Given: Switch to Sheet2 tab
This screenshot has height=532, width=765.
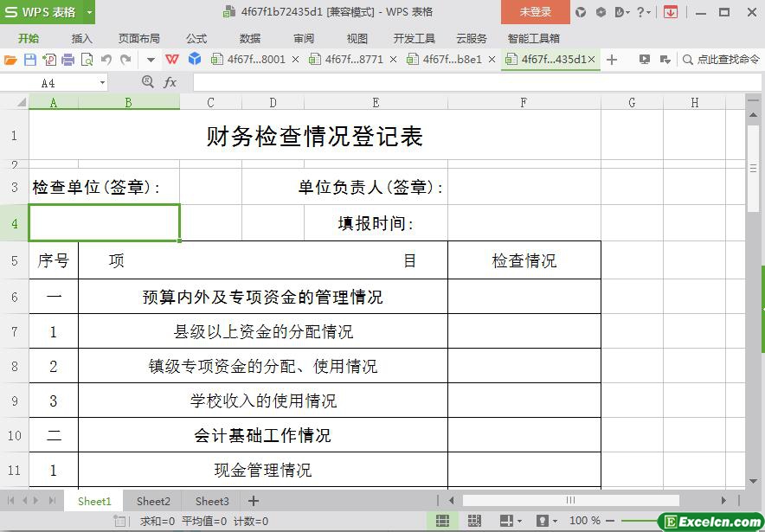Looking at the screenshot, I should [x=153, y=501].
